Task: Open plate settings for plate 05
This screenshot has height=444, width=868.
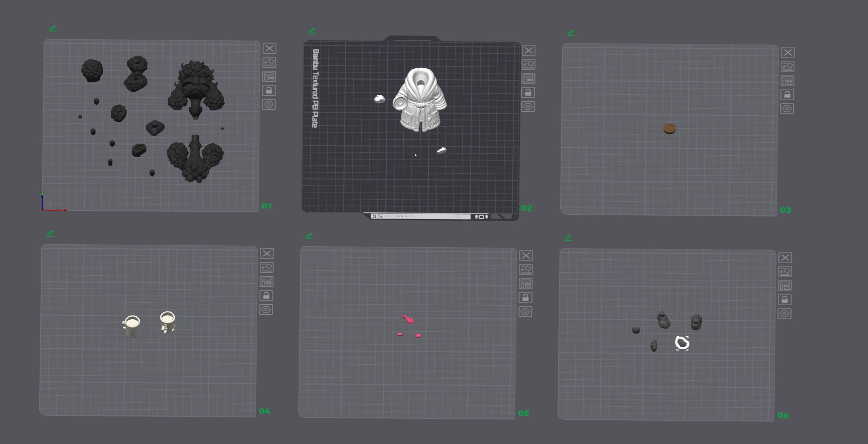Action: pos(525,311)
